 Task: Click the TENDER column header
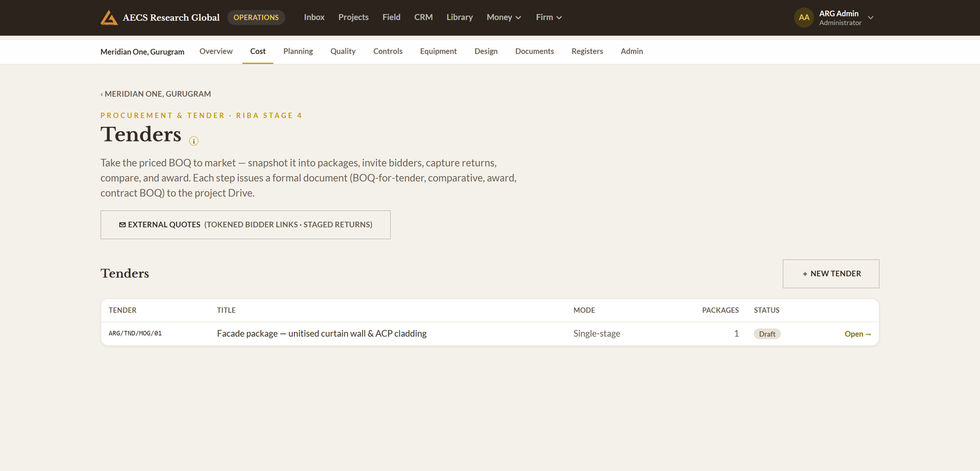[x=123, y=311]
